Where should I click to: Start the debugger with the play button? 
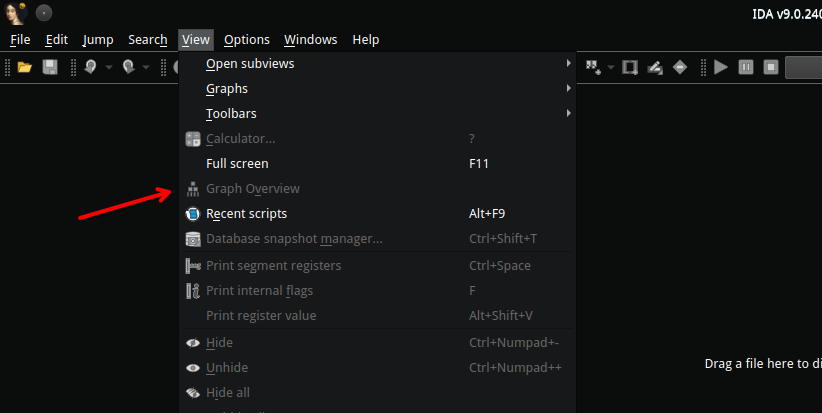point(721,67)
